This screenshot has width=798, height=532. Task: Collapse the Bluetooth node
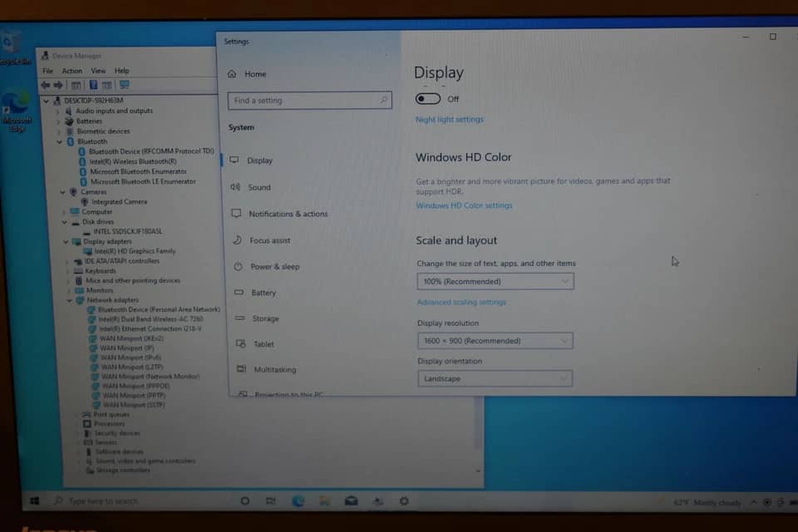click(59, 142)
